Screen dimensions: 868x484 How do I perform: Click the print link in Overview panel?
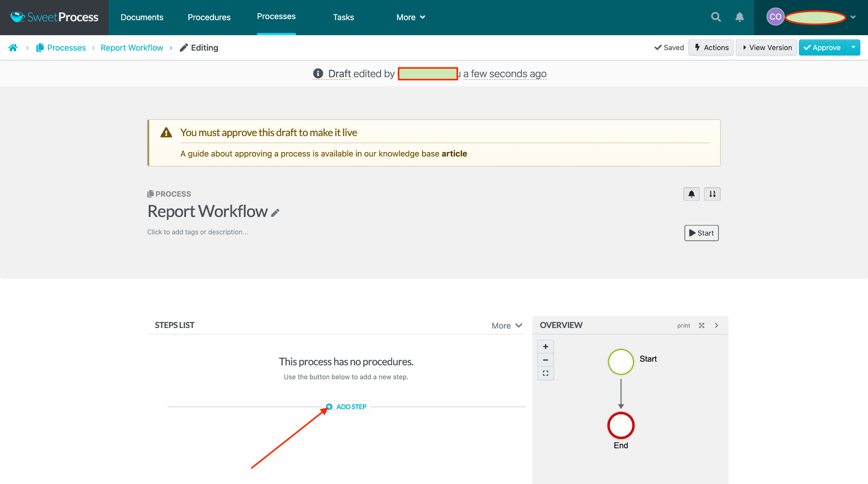684,325
